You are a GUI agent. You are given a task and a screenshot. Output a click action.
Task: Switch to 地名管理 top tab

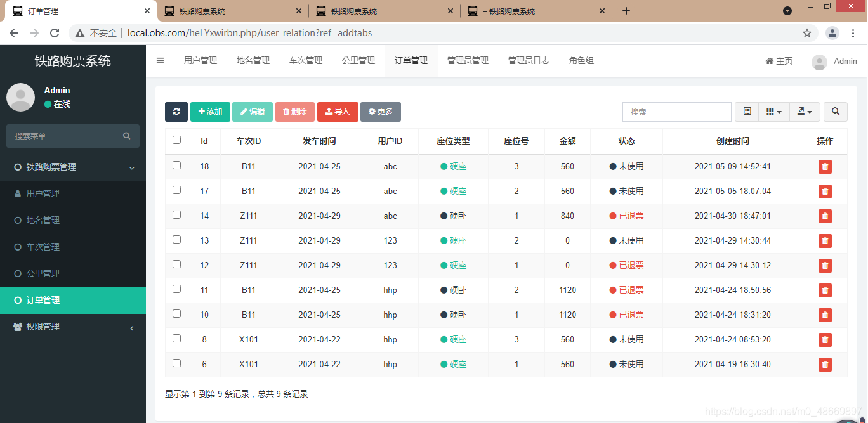[x=253, y=61]
